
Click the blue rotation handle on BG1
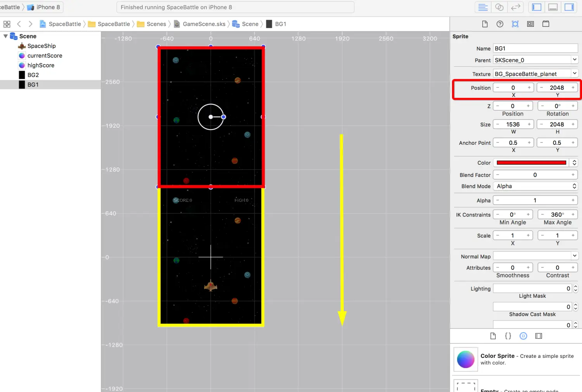pyautogui.click(x=223, y=117)
